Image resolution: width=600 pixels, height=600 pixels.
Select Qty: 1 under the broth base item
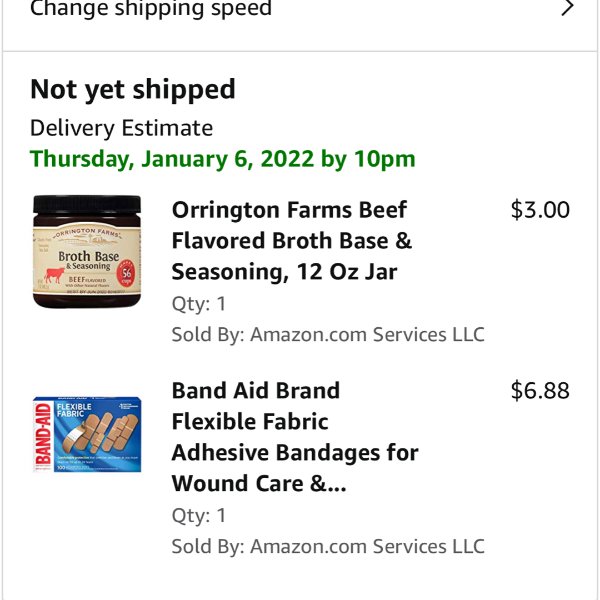click(199, 304)
